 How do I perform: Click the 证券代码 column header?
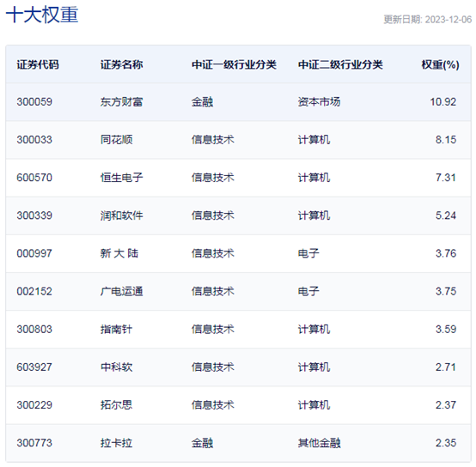(x=38, y=64)
